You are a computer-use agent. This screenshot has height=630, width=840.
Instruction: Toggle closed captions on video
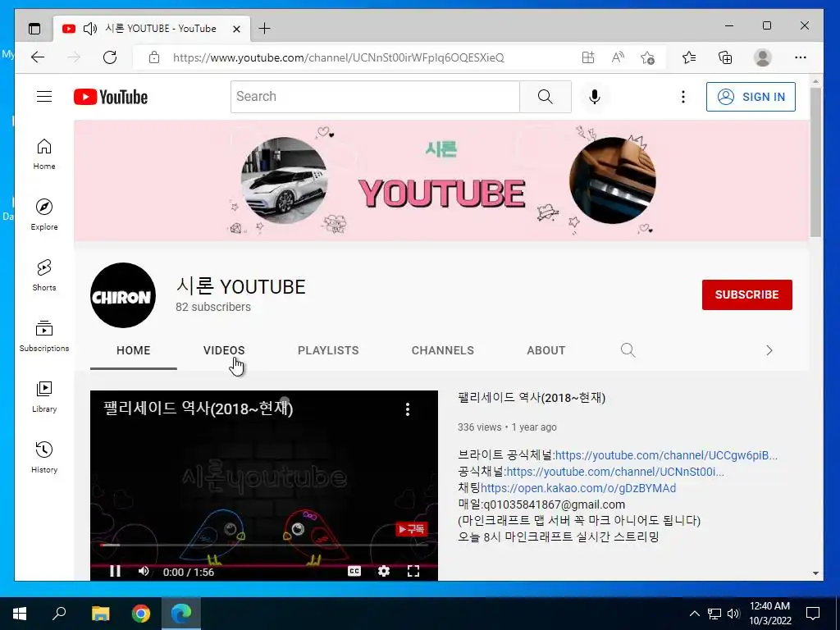point(354,571)
